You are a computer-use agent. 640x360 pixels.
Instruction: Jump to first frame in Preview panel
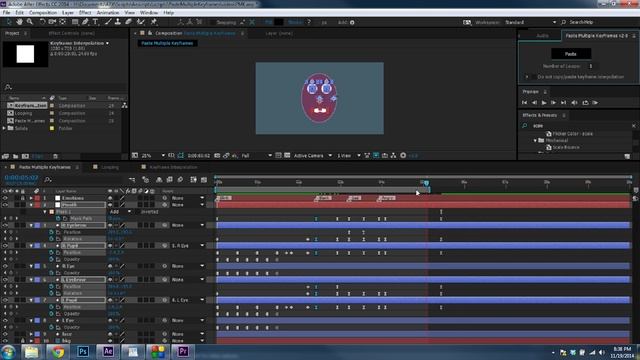coord(524,103)
